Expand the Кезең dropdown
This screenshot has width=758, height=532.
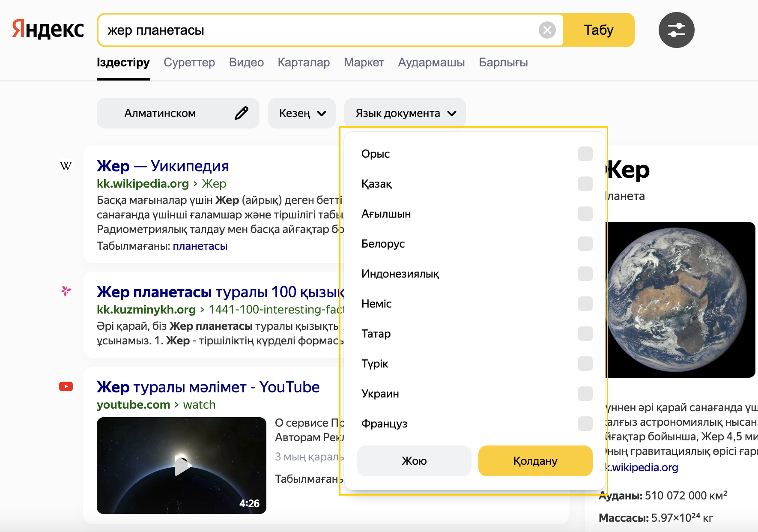(302, 113)
